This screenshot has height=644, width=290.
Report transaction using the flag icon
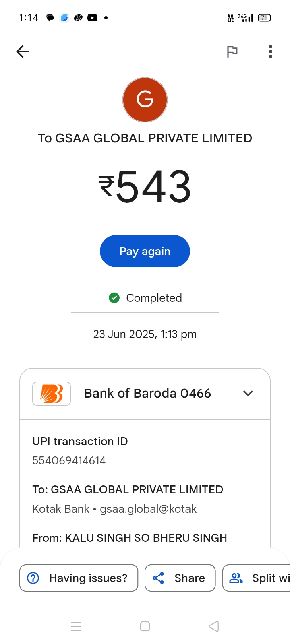tap(232, 52)
